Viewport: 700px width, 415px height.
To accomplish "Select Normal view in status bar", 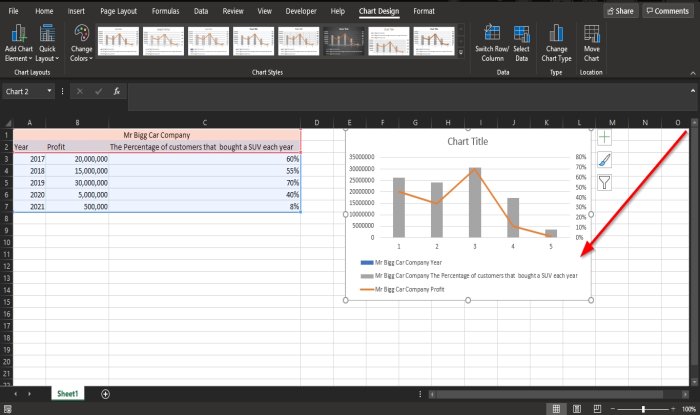I will [557, 408].
